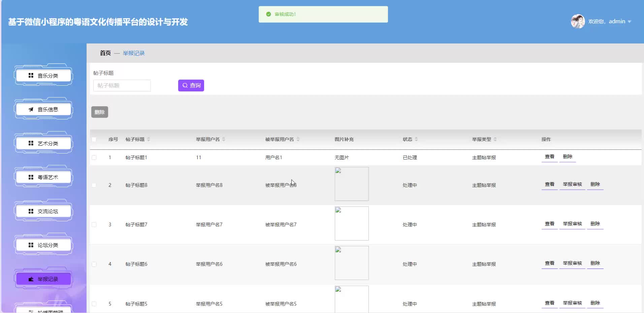The width and height of the screenshot is (644, 313).
Task: Check the checkbox for row 帖子标题1
Action: point(94,158)
